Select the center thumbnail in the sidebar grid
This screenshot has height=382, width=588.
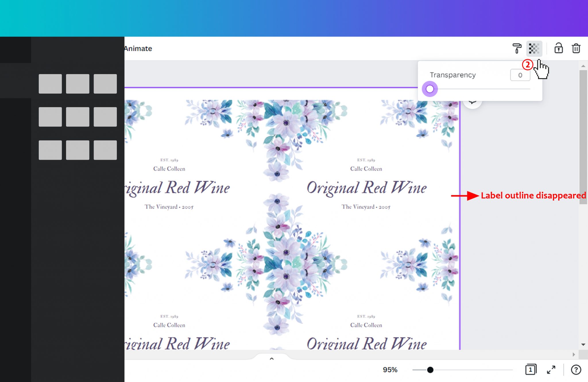point(77,117)
